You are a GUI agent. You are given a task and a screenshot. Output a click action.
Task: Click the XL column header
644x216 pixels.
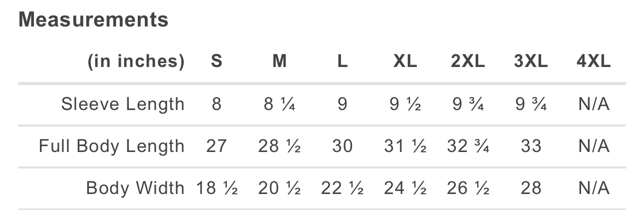point(405,61)
